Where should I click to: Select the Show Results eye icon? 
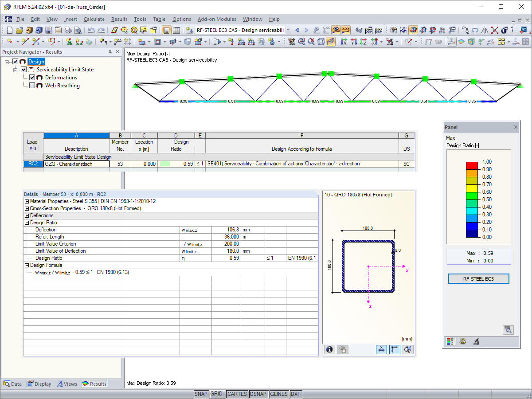(x=335, y=30)
